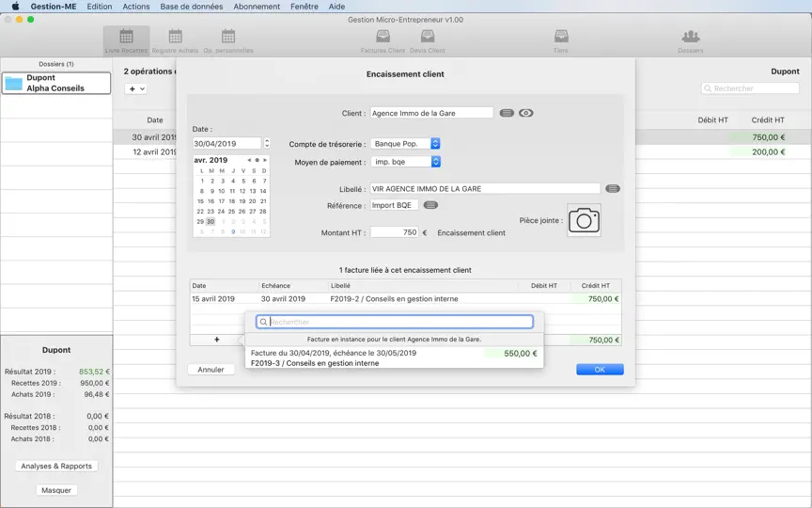The image size is (812, 508).
Task: Open the Compte de trésorerie dropdown
Action: [x=405, y=144]
